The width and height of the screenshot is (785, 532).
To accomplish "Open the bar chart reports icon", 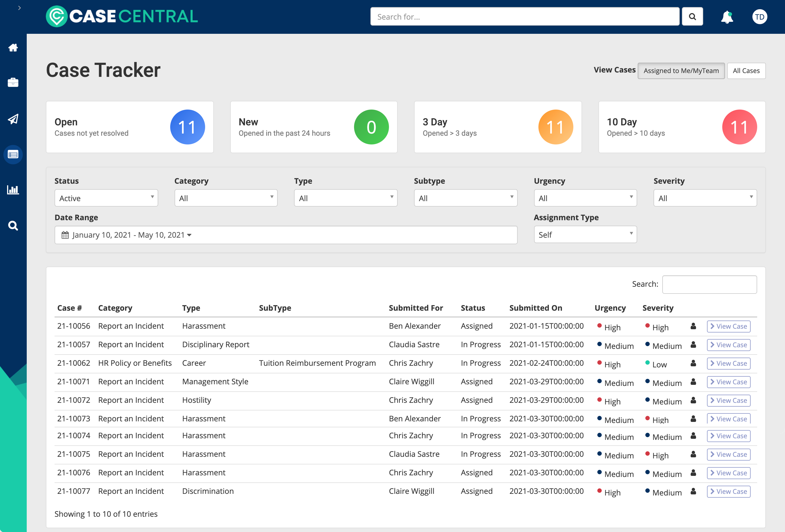I will coord(13,190).
